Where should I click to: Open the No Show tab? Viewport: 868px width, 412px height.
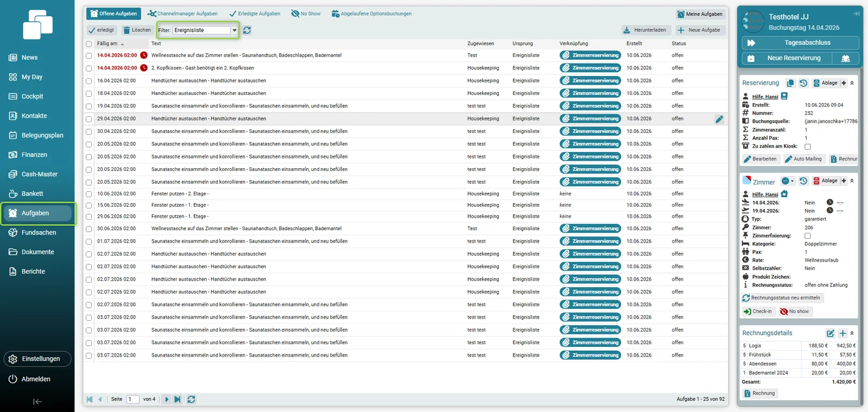(x=306, y=14)
